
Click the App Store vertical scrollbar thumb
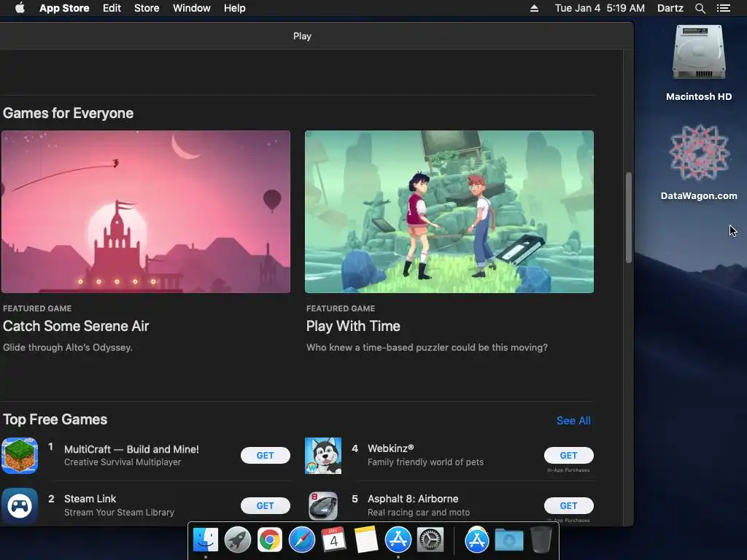click(629, 217)
